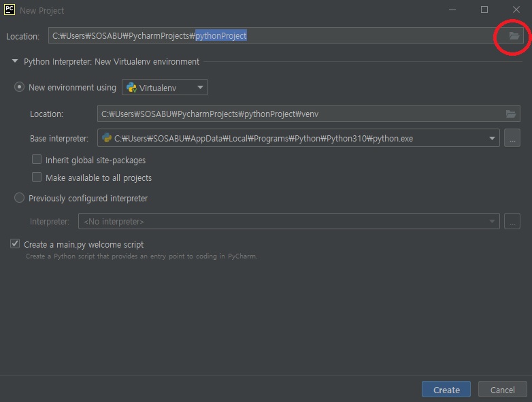The height and width of the screenshot is (402, 532).
Task: Click the Create button
Action: click(446, 390)
